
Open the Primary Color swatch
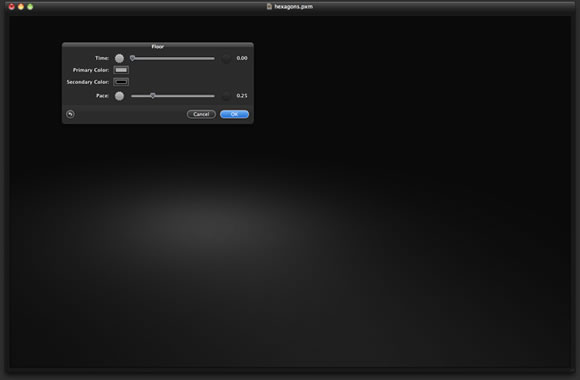(x=121, y=70)
